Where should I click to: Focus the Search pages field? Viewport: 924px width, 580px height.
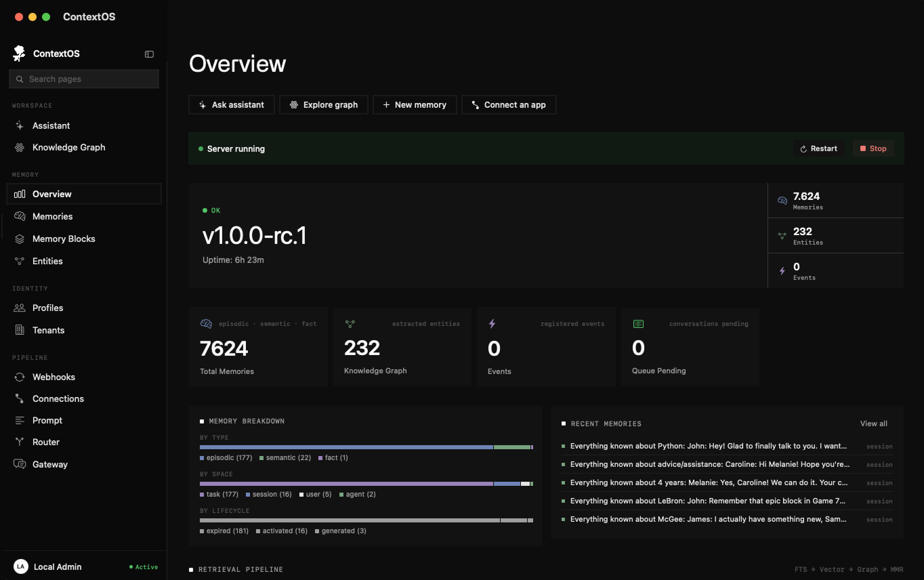click(x=84, y=79)
